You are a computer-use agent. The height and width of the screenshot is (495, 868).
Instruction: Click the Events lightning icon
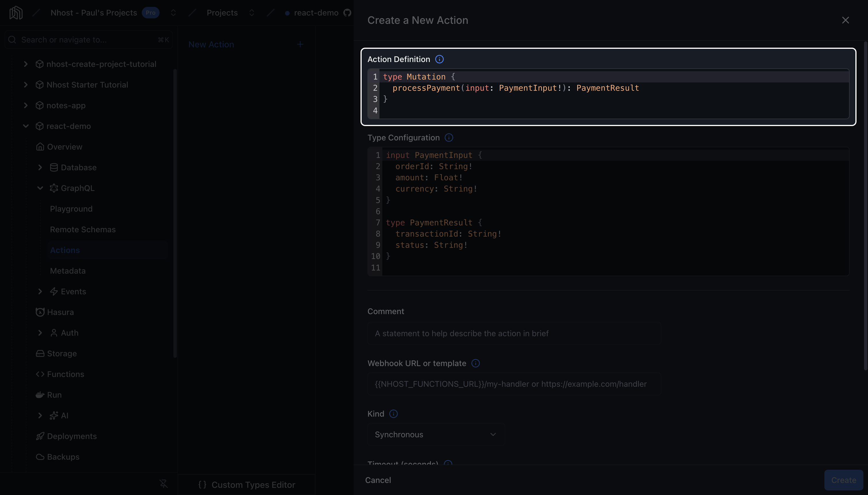(x=54, y=292)
